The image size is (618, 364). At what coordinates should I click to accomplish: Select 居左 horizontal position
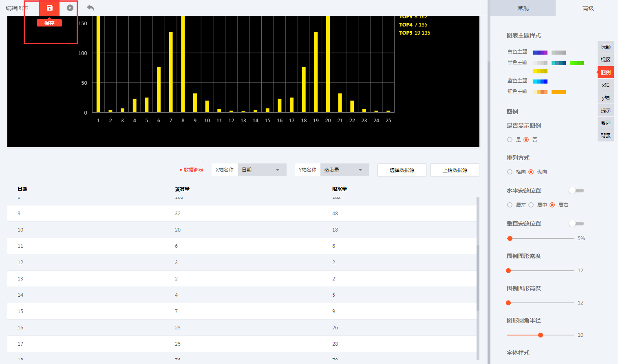point(510,205)
